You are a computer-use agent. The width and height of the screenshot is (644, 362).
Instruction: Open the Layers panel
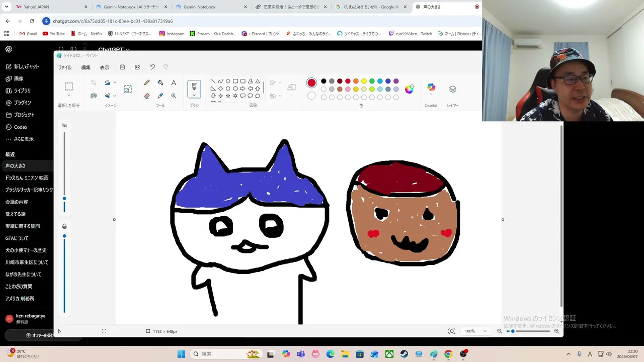click(x=452, y=89)
